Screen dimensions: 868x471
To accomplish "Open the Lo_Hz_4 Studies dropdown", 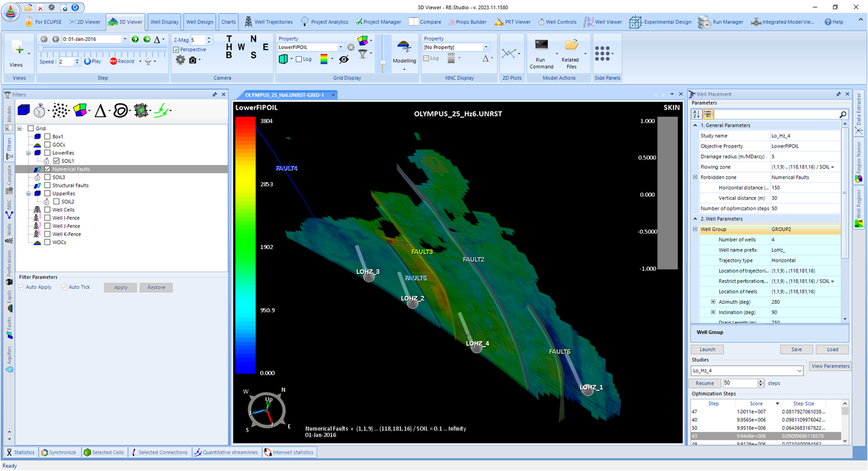I will [799, 371].
